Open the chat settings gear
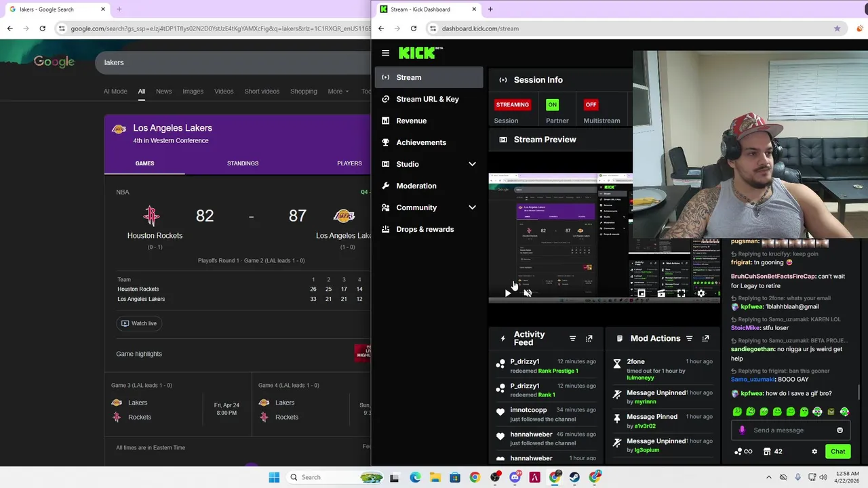This screenshot has height=488, width=868. (814, 451)
